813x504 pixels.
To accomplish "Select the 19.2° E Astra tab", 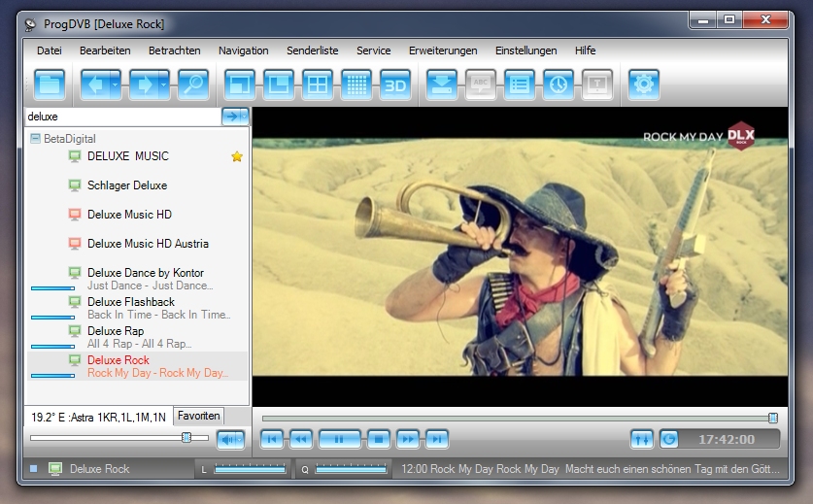I will pos(98,417).
